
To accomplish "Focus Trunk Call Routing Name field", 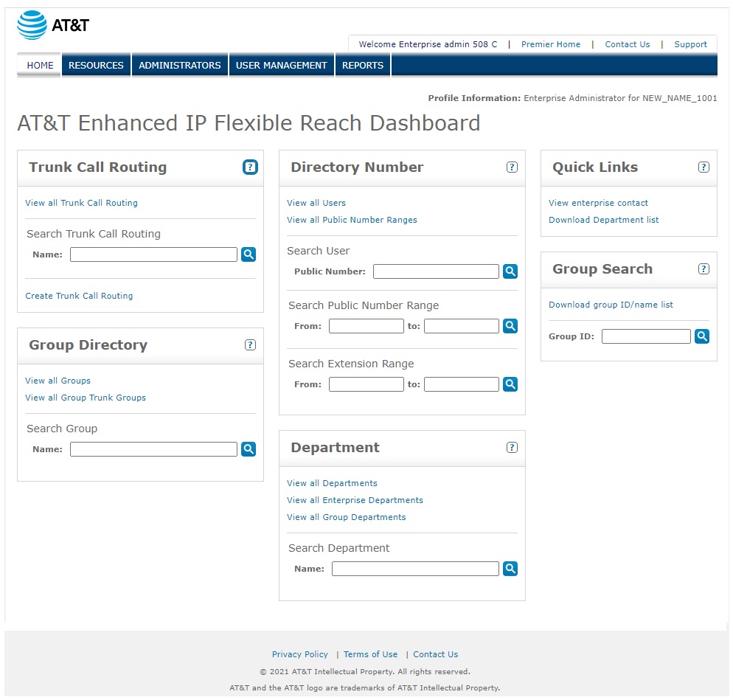I will click(x=154, y=254).
